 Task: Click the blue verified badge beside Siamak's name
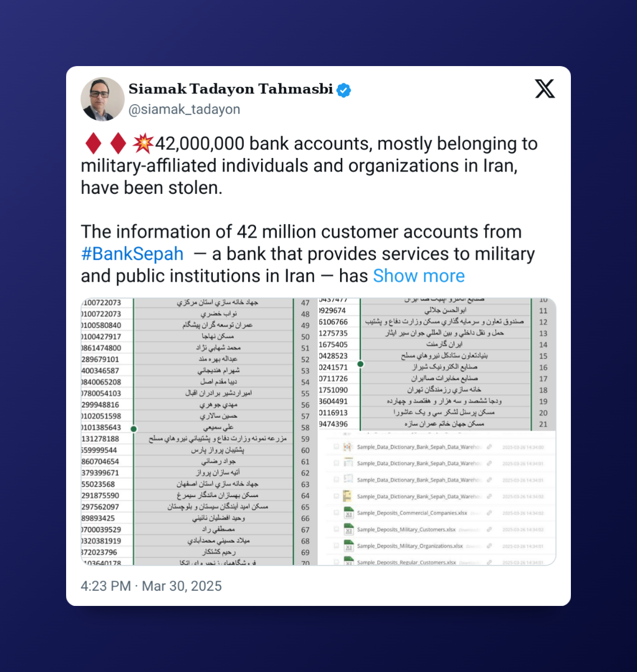click(344, 88)
